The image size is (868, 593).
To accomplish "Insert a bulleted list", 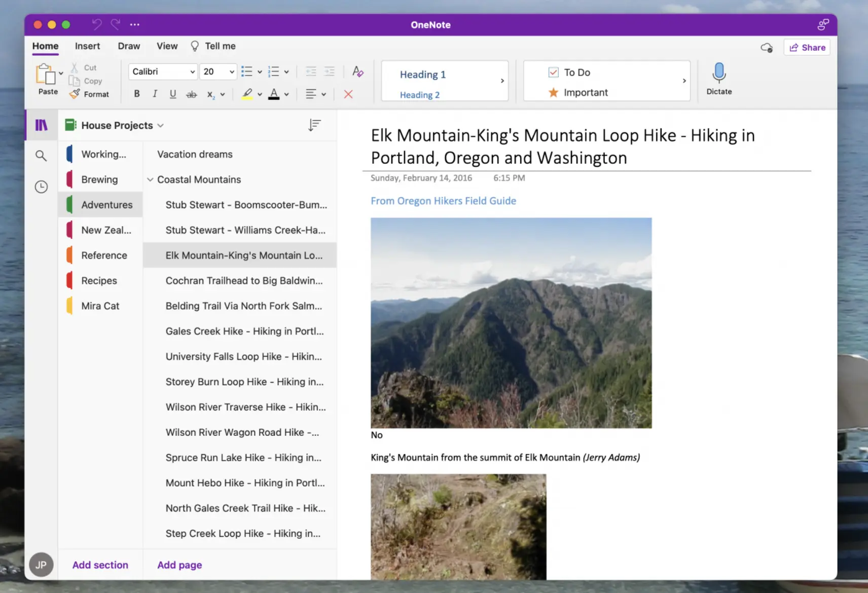I will (247, 71).
